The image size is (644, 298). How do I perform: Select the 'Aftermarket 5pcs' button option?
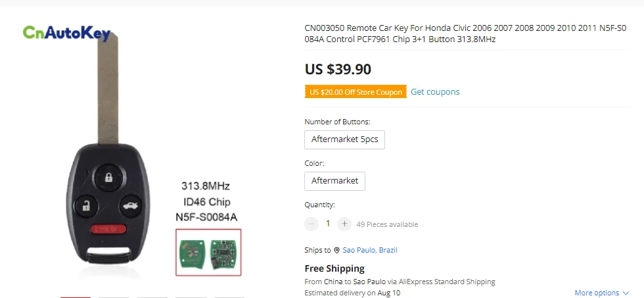pos(344,139)
